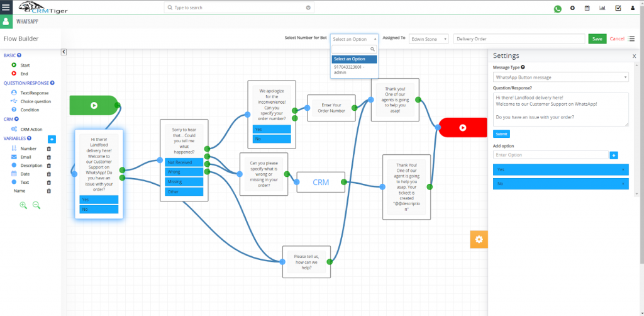644x316 pixels.
Task: Click the Enter Option input field
Action: point(550,155)
